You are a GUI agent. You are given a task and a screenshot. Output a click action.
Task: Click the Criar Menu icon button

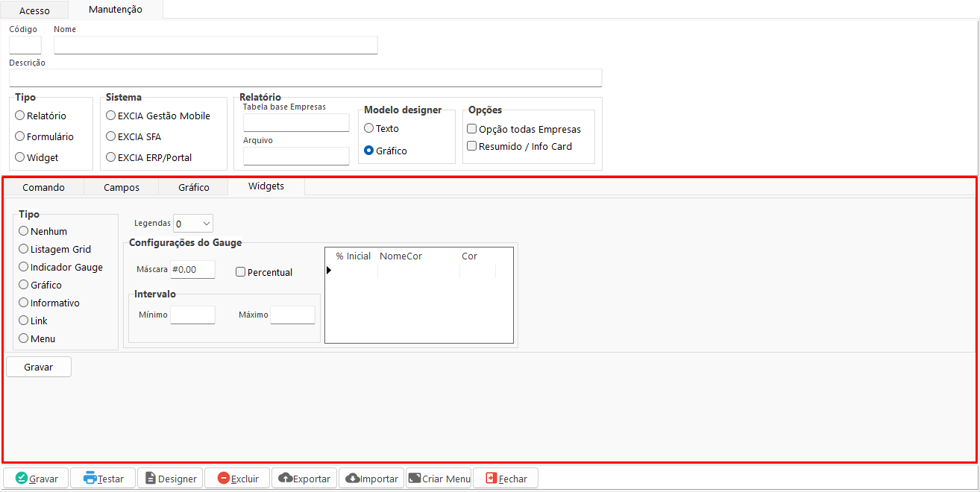[414, 479]
